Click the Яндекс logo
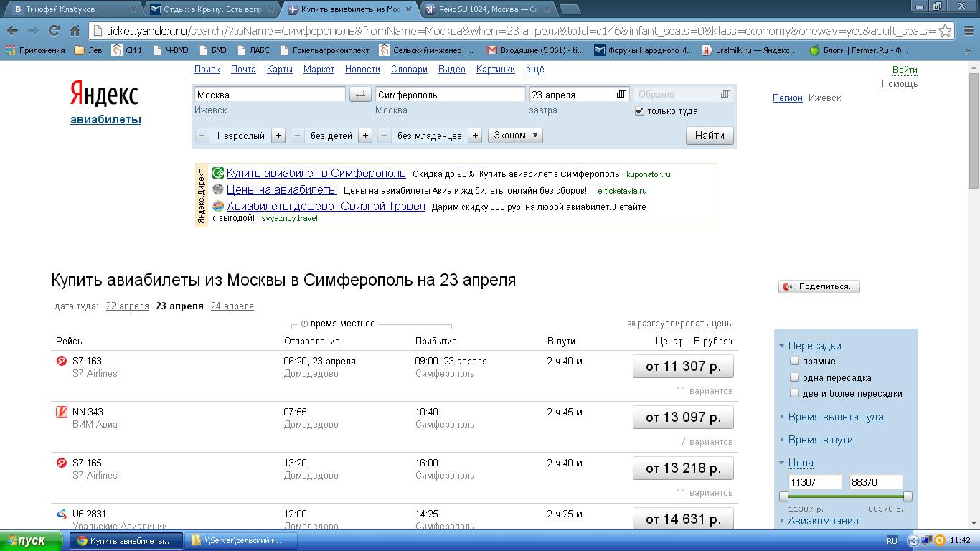 coord(105,94)
